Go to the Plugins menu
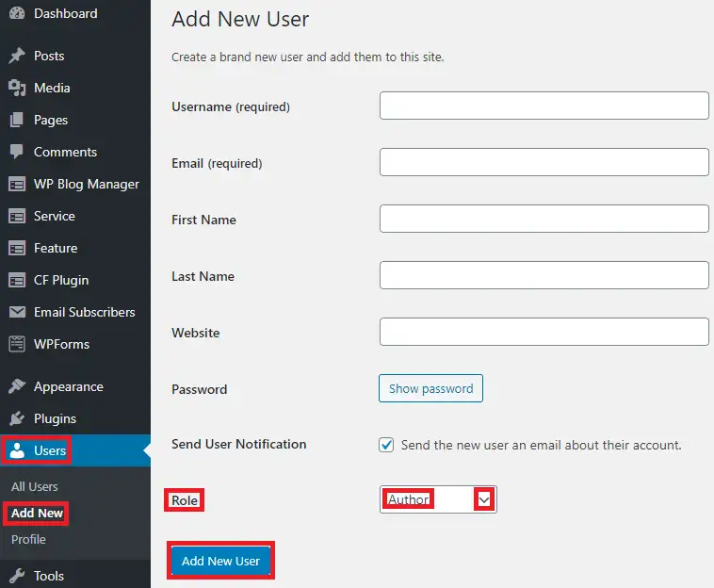The image size is (714, 588). click(55, 418)
